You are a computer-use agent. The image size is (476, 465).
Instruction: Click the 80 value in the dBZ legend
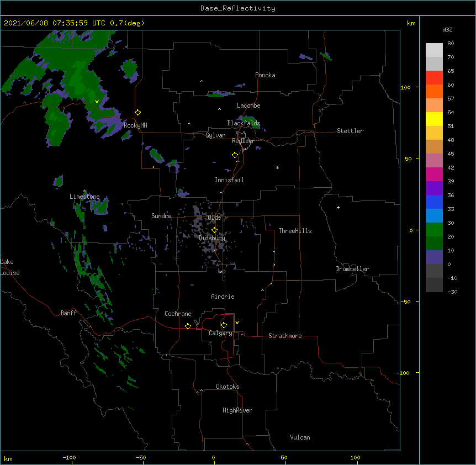click(x=451, y=44)
